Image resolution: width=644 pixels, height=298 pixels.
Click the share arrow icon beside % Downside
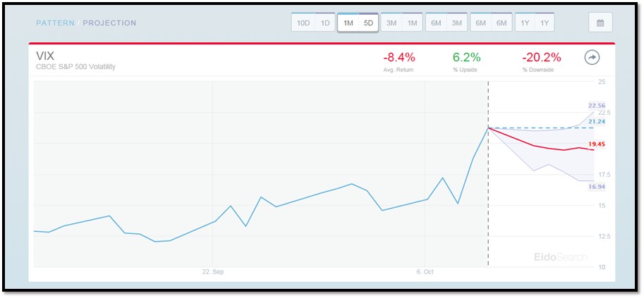tap(592, 58)
